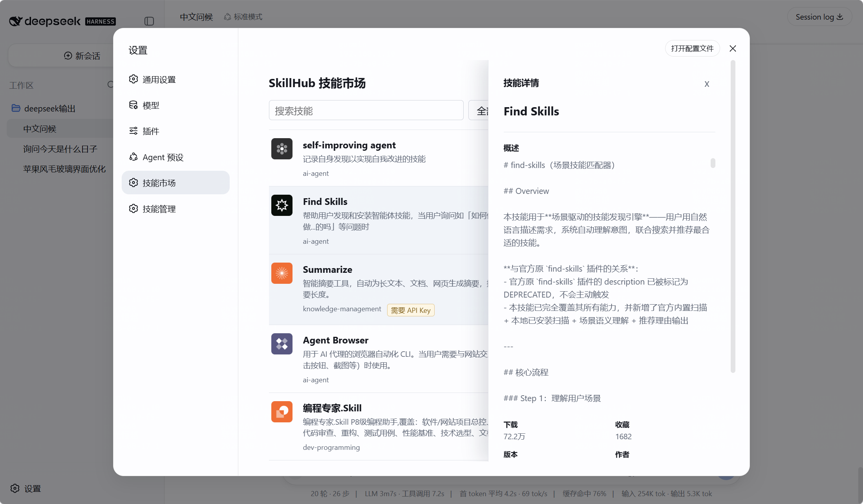Click the 标准模式 mode indicator
This screenshot has width=863, height=504.
pos(243,17)
